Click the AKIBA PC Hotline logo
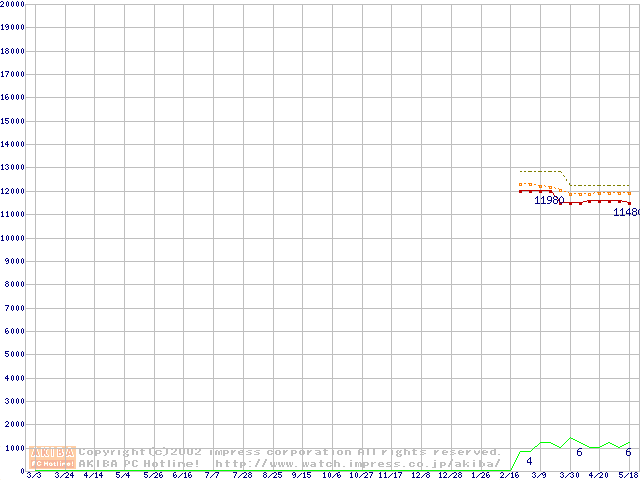 (53, 457)
